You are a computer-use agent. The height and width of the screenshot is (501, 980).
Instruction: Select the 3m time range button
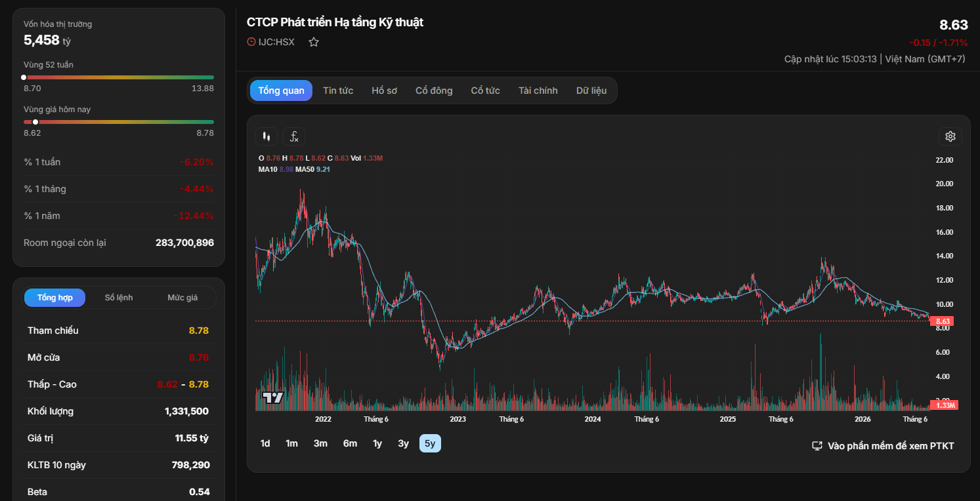[x=320, y=444]
